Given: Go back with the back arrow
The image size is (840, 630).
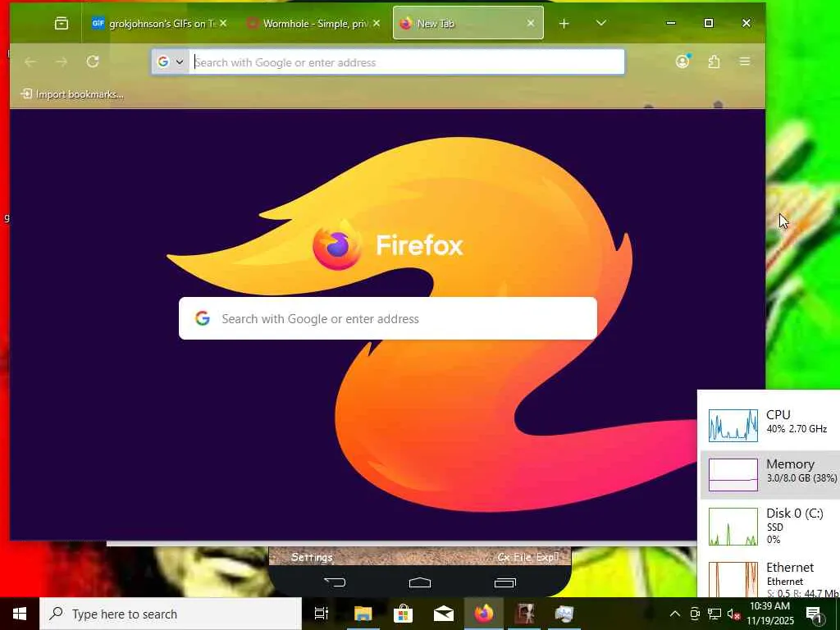Looking at the screenshot, I should click(x=30, y=62).
